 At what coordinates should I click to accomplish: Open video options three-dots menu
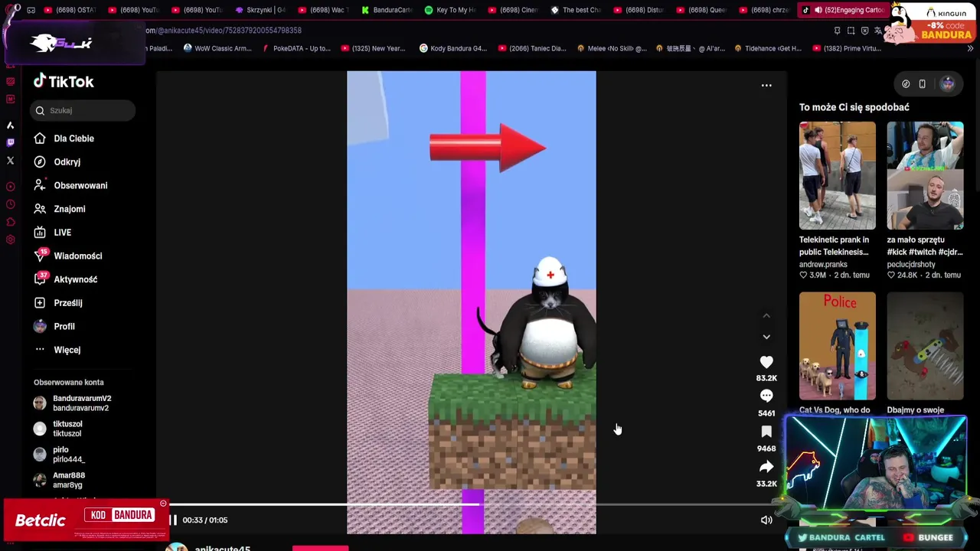click(x=766, y=86)
